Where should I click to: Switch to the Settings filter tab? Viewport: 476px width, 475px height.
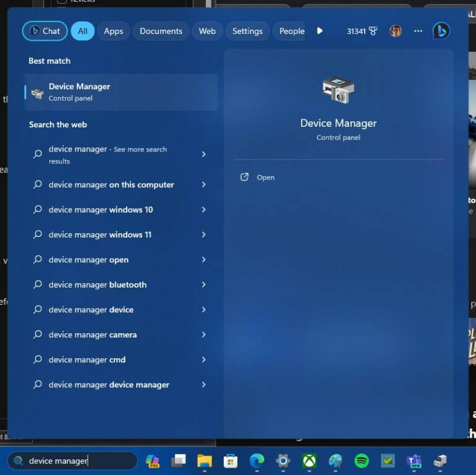tap(247, 31)
